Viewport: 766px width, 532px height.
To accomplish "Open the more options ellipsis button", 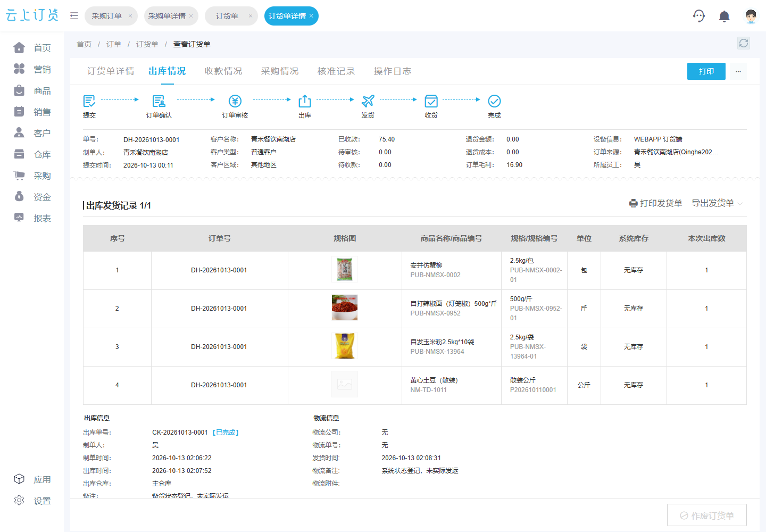I will [738, 71].
